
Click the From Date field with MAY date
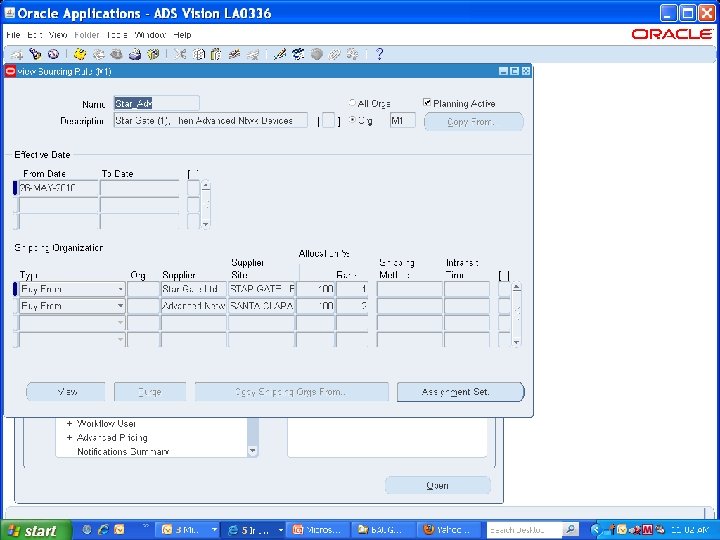(58, 188)
